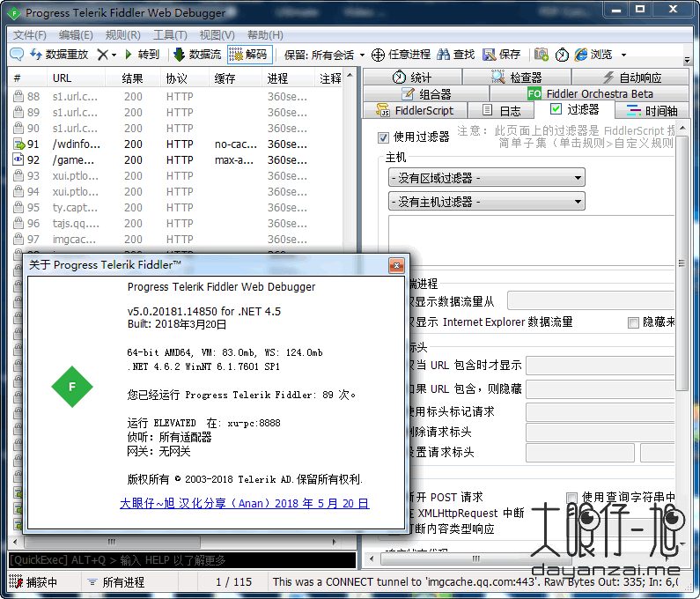Open the 工具(T) menu

(170, 35)
